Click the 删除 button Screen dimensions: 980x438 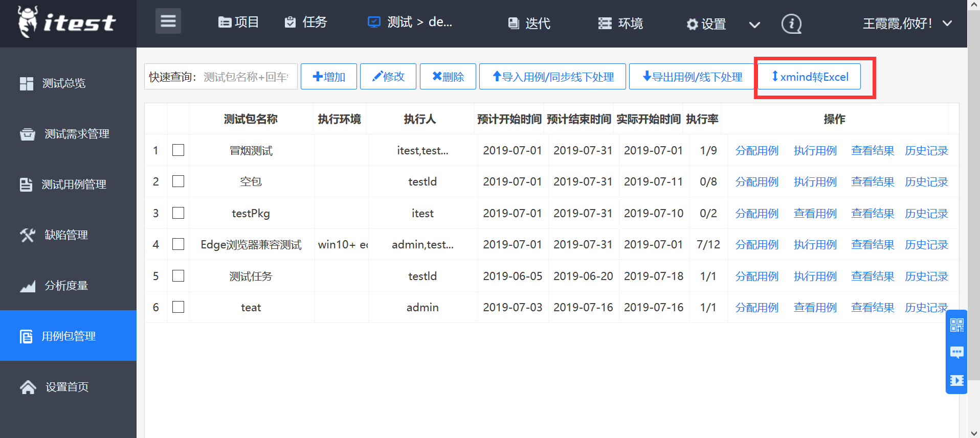tap(448, 77)
